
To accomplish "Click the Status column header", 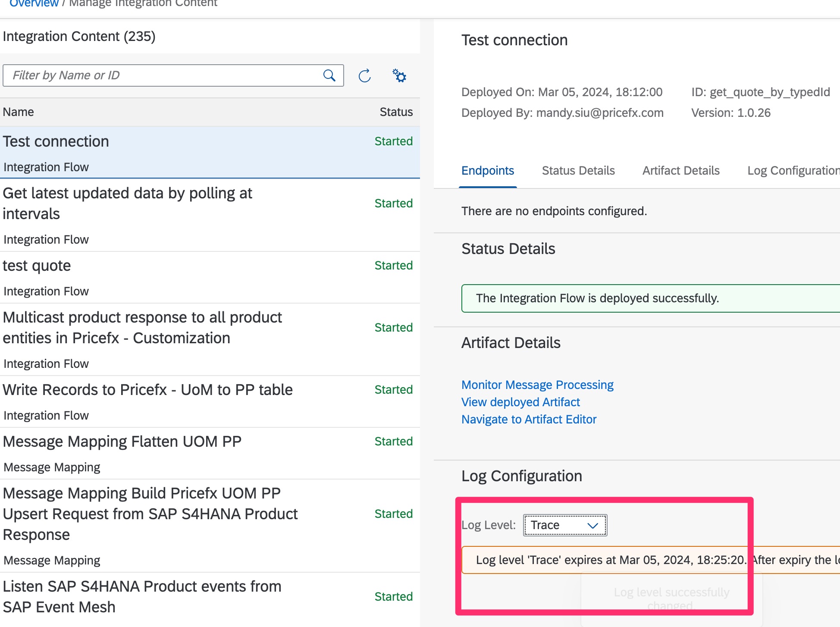I will coord(396,112).
